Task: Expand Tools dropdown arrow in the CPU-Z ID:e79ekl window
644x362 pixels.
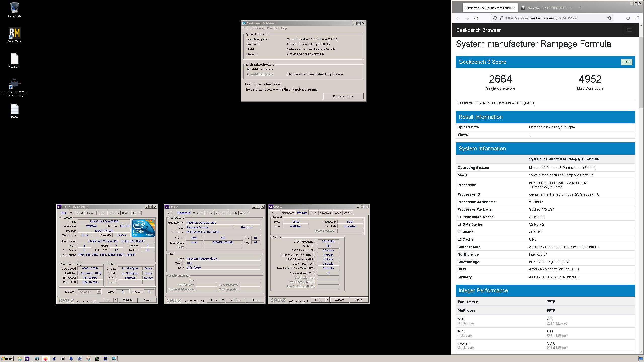Action: tap(115, 300)
